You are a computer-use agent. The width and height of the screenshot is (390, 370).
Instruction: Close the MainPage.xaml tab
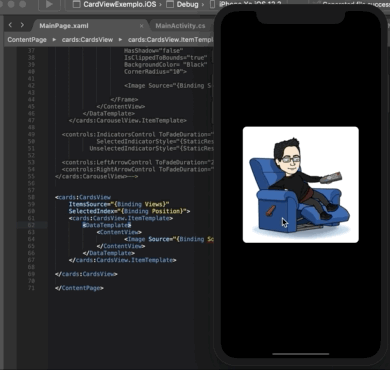[141, 26]
